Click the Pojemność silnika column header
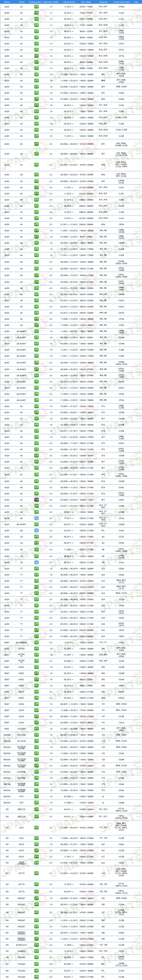 coord(51,2)
